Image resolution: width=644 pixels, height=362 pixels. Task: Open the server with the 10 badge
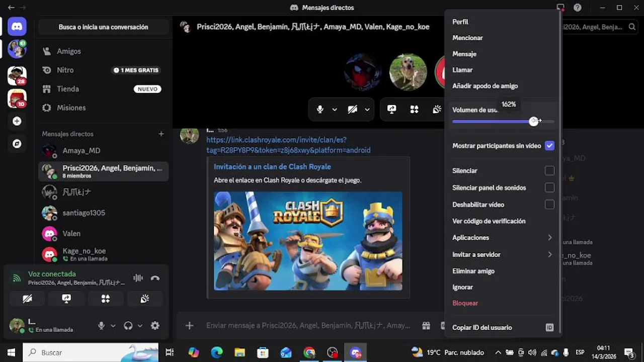tap(17, 99)
